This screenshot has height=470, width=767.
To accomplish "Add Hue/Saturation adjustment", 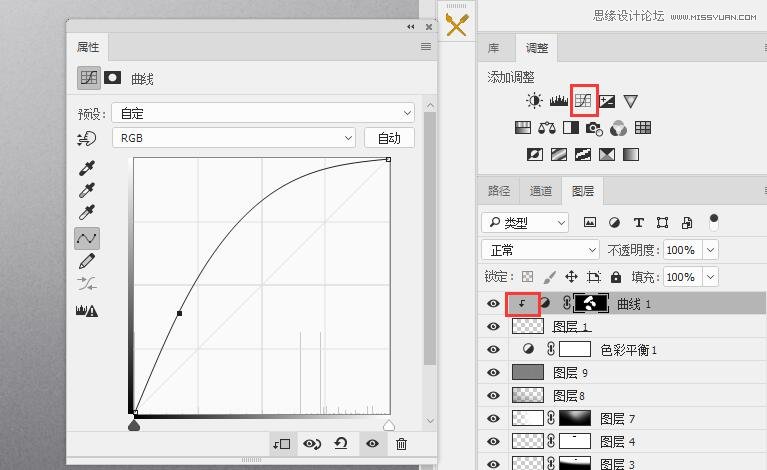I will (x=523, y=128).
